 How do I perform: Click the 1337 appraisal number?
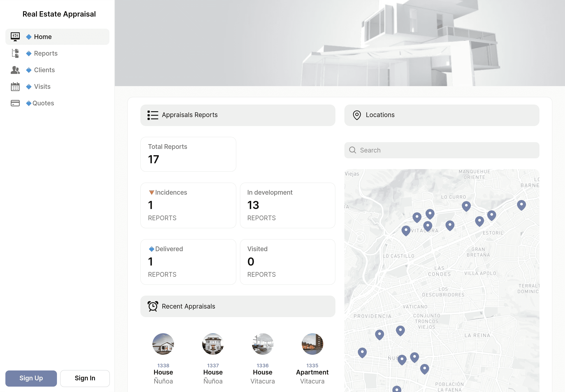click(x=213, y=366)
